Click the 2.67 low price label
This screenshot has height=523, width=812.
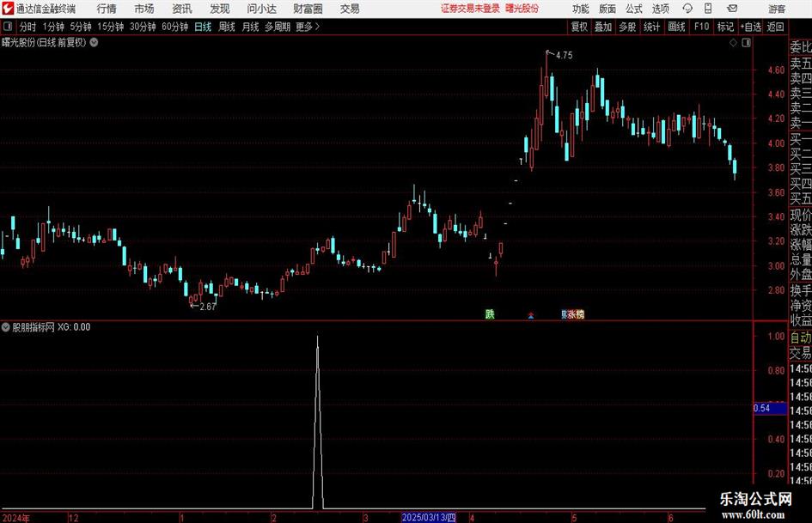point(207,307)
